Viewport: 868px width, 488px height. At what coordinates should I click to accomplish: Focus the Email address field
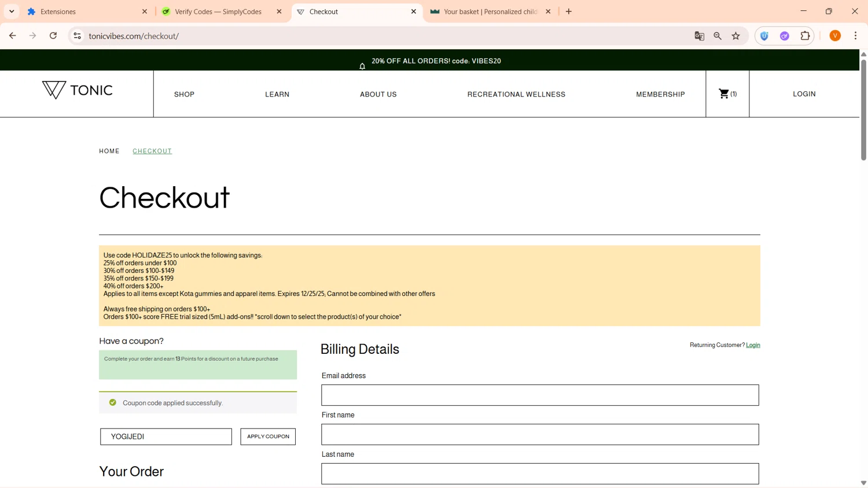click(x=540, y=395)
